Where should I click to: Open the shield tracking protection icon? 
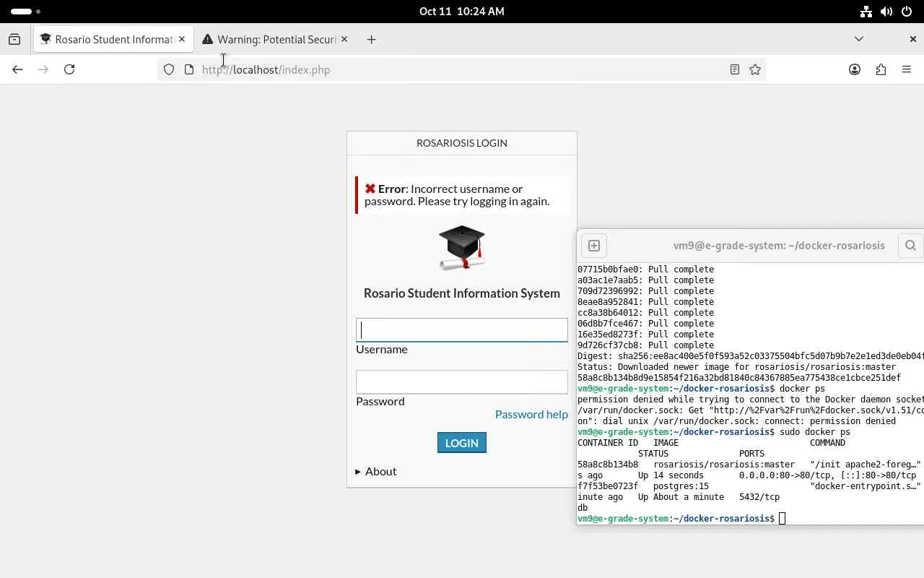[x=169, y=69]
